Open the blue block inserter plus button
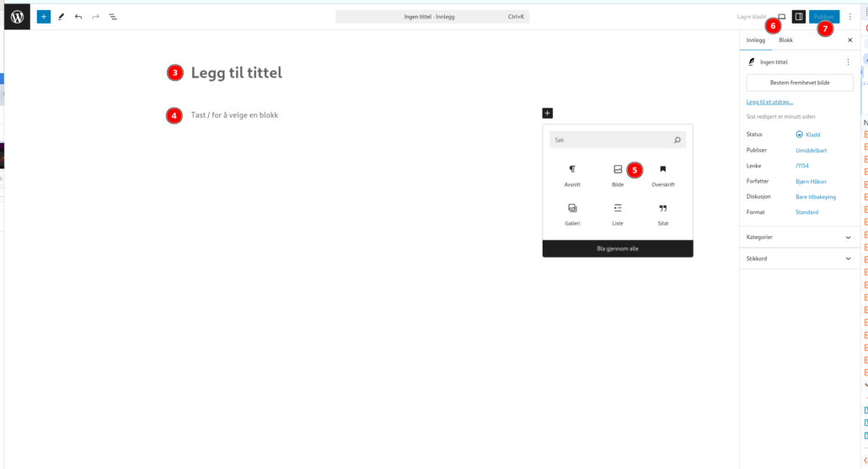 tap(44, 16)
